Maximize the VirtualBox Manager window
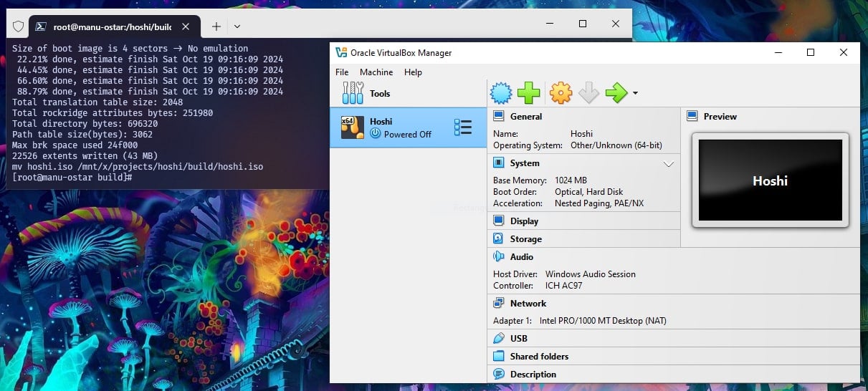Screen dimensions: 868x391 (811, 52)
